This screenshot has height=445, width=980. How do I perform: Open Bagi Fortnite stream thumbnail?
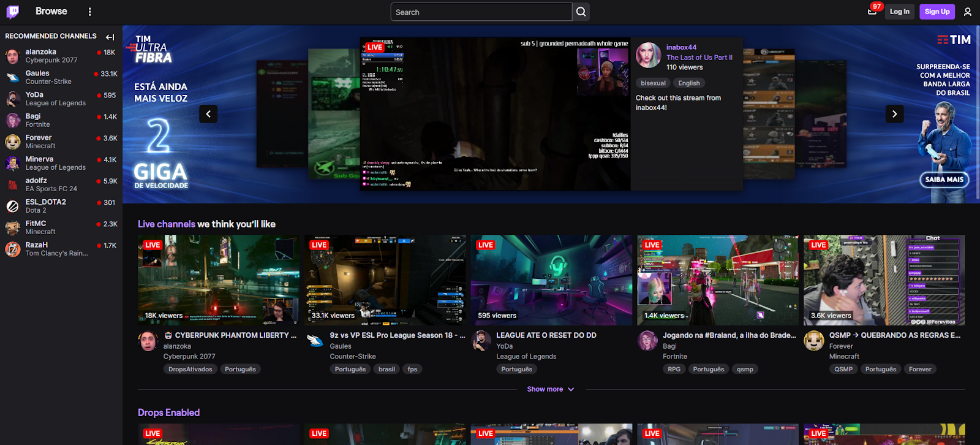[x=718, y=280]
